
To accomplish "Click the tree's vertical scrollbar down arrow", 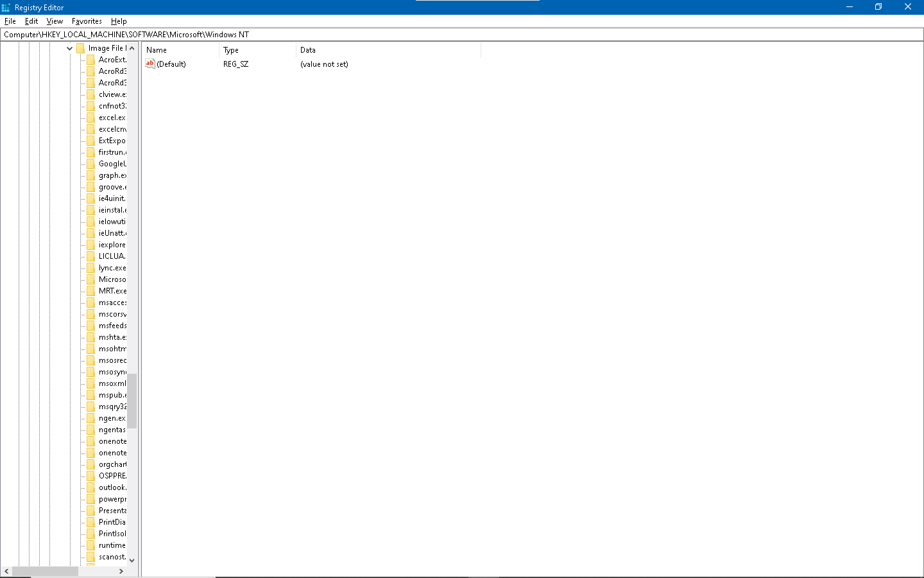I will click(132, 560).
